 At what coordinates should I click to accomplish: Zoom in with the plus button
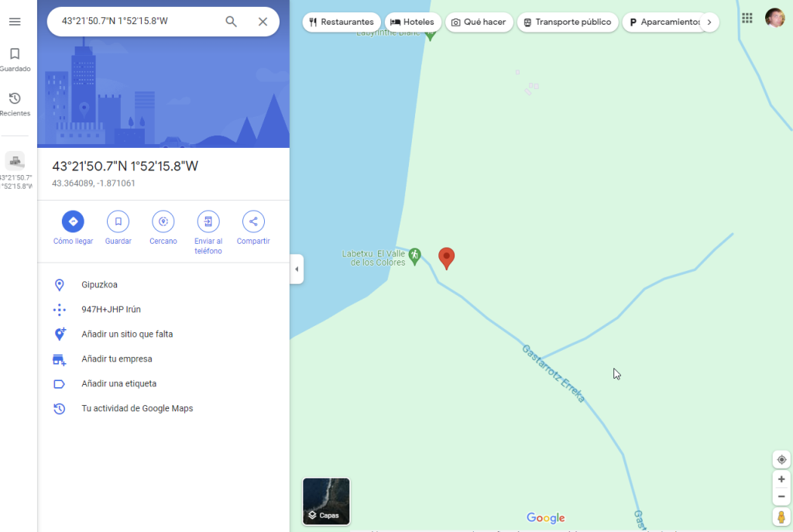[781, 479]
